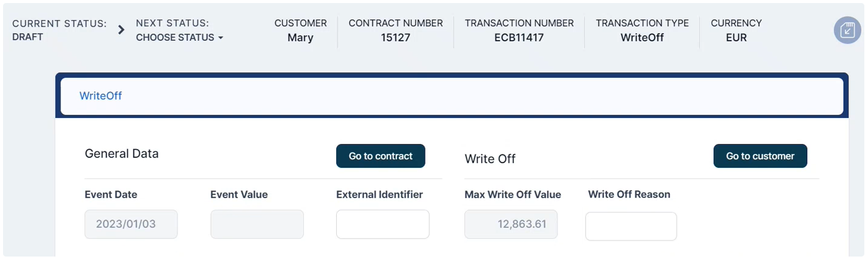The height and width of the screenshot is (262, 868).
Task: Click the Max Write Off Value field
Action: pos(511,224)
